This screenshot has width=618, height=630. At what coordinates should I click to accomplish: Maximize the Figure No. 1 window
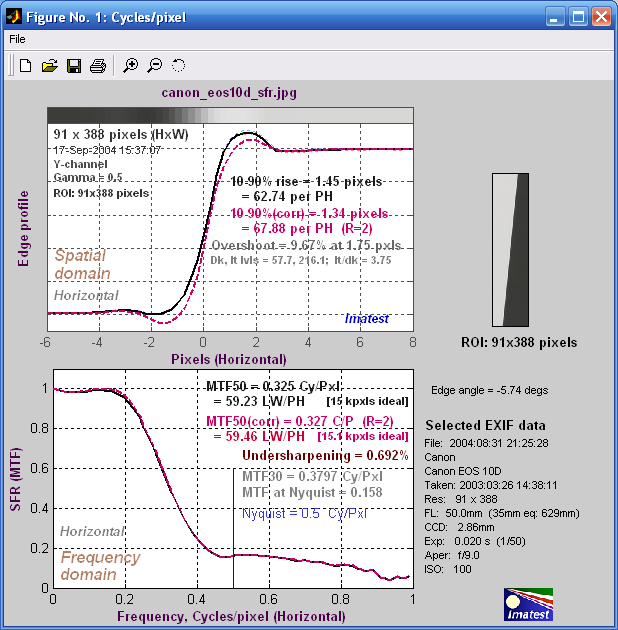pyautogui.click(x=578, y=17)
